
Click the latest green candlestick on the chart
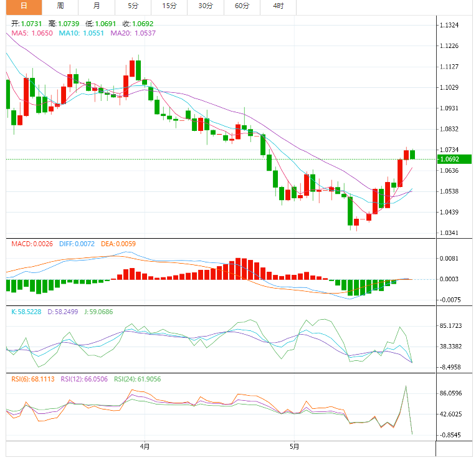coord(412,155)
